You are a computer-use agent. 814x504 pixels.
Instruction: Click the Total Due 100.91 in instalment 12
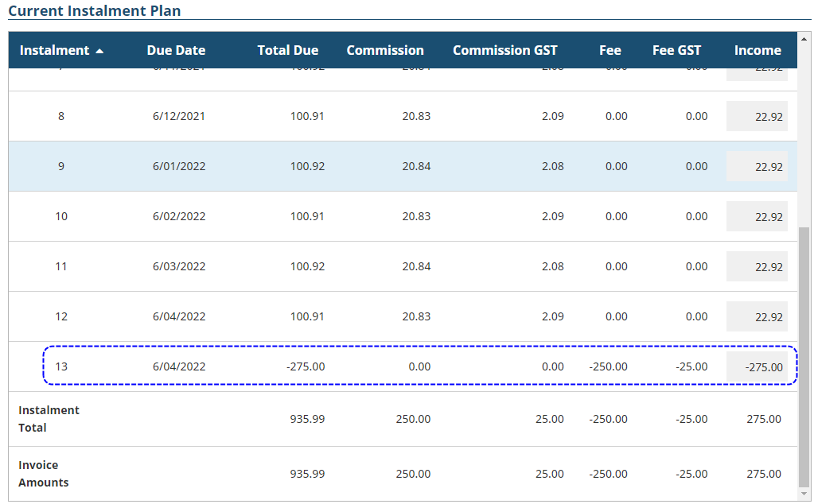click(x=307, y=316)
